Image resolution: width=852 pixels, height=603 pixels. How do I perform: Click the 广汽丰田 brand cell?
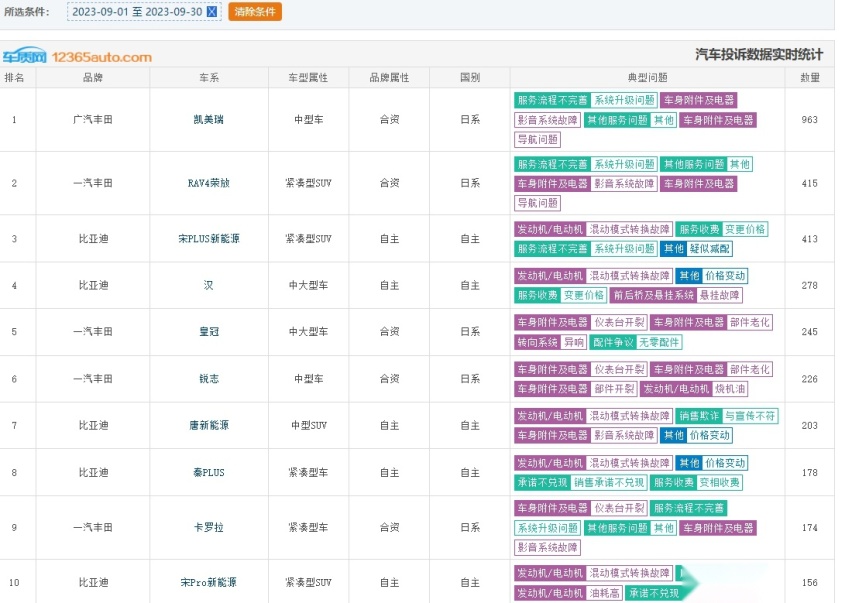(x=93, y=120)
